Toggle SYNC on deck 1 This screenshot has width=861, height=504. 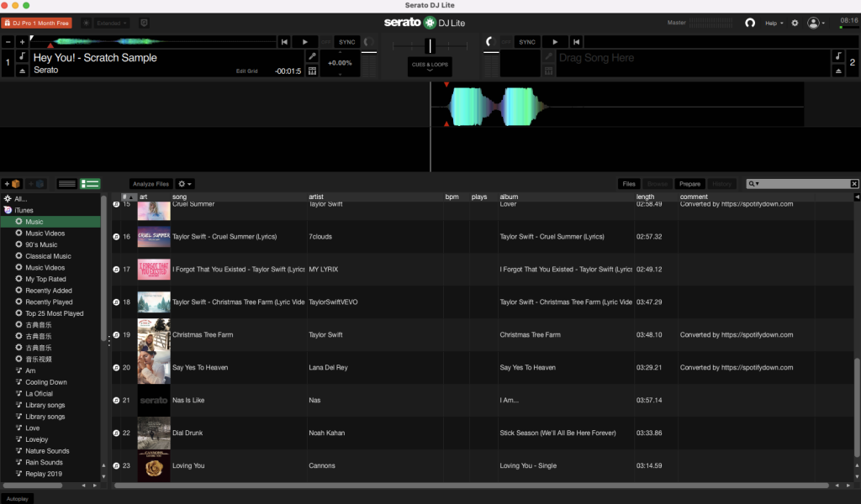(x=346, y=42)
